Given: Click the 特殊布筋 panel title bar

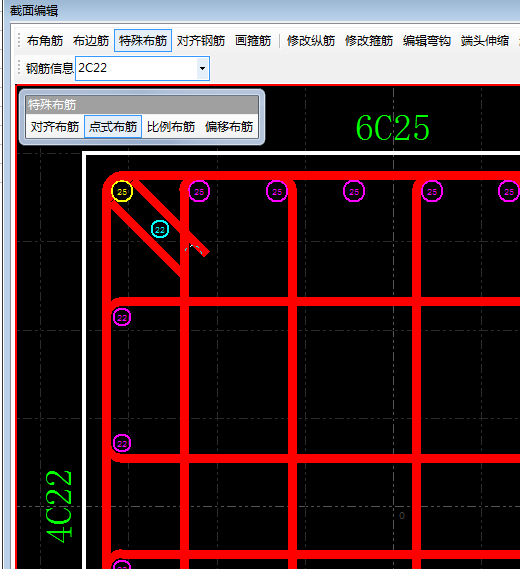Looking at the screenshot, I should coord(142,105).
